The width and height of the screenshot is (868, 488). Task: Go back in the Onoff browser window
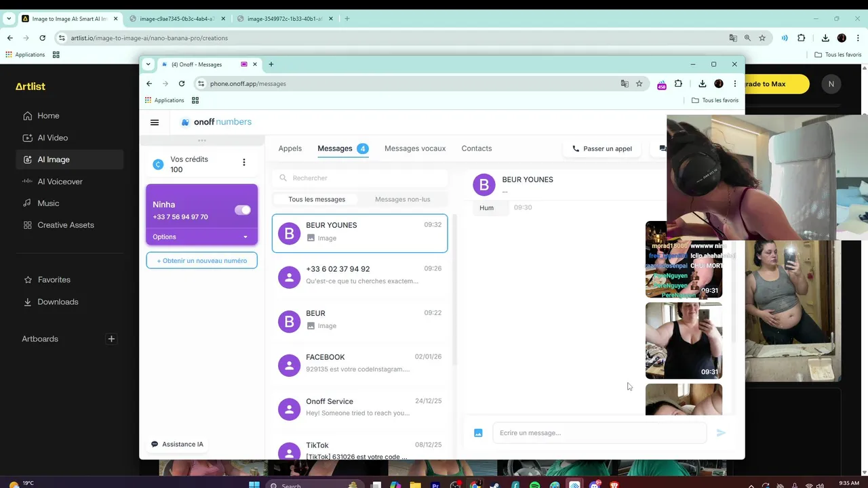tap(149, 83)
